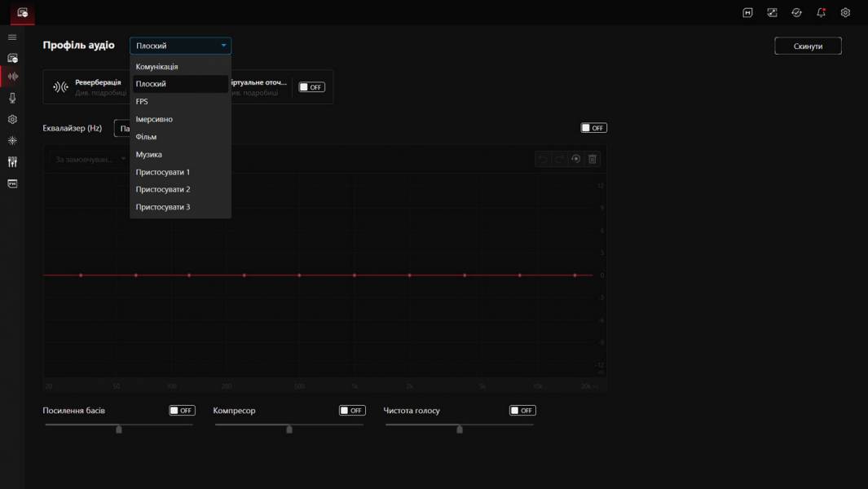Open the device page icon in sidebar
Viewport: 868px width, 489px height.
tap(12, 58)
